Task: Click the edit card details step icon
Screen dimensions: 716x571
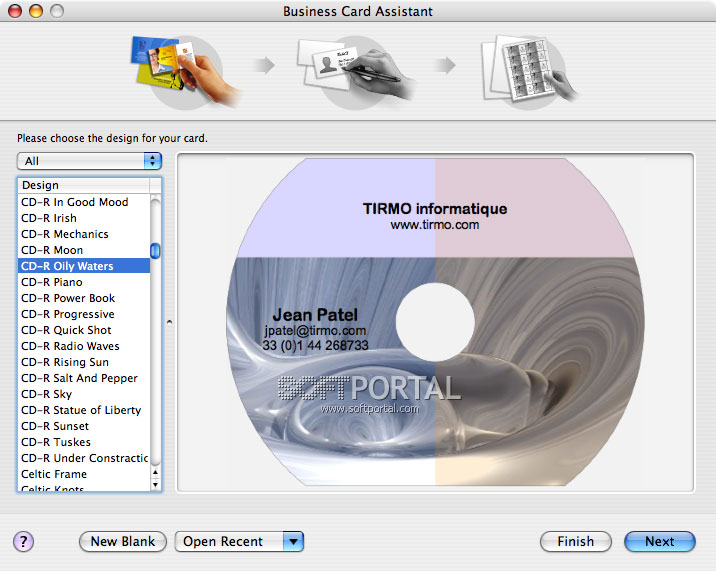Action: coord(356,71)
